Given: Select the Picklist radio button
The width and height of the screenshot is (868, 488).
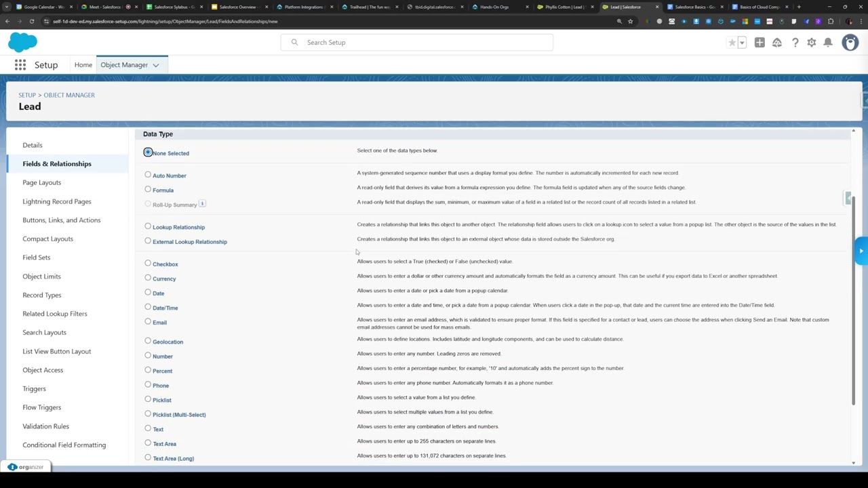Looking at the screenshot, I should point(148,399).
